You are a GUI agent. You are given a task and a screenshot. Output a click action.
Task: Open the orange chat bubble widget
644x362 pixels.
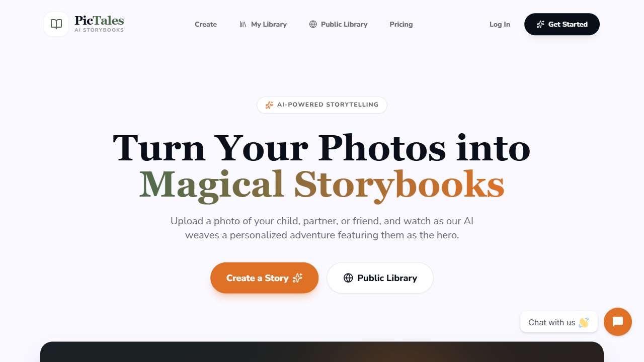point(618,322)
